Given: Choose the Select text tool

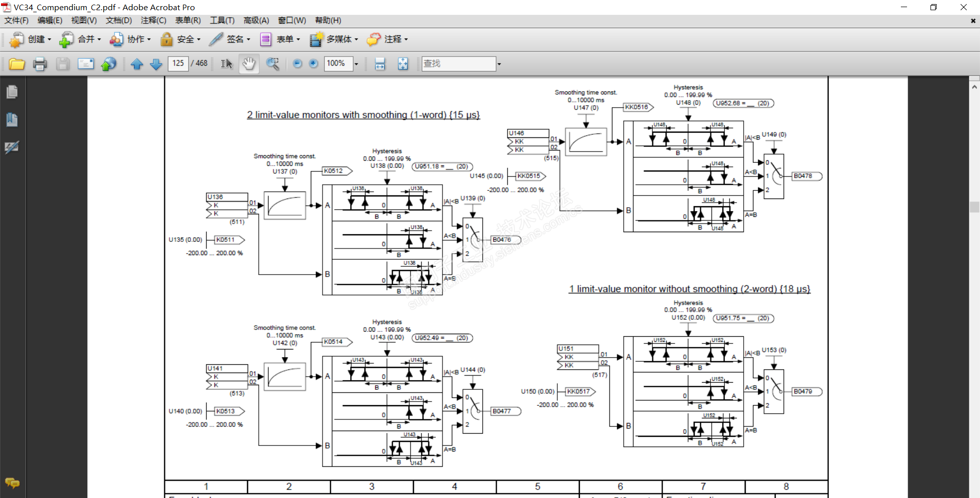Looking at the screenshot, I should click(x=227, y=64).
